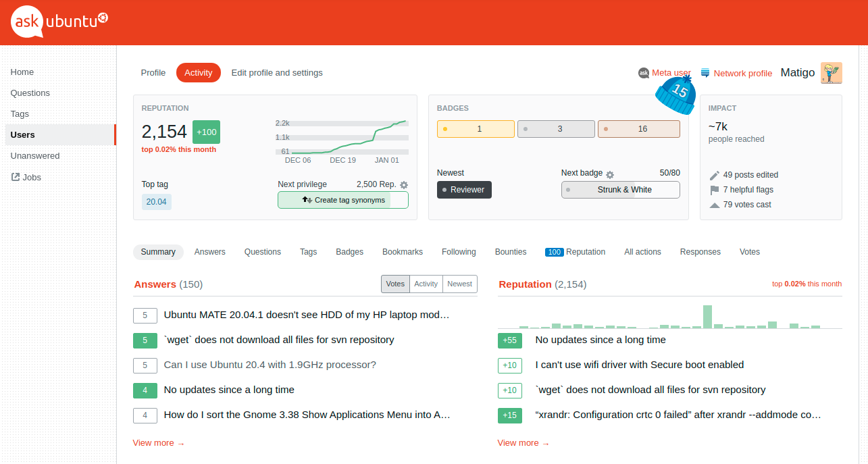Select the bronze badges count box
Screen dimensions: 868x464
tap(638, 129)
